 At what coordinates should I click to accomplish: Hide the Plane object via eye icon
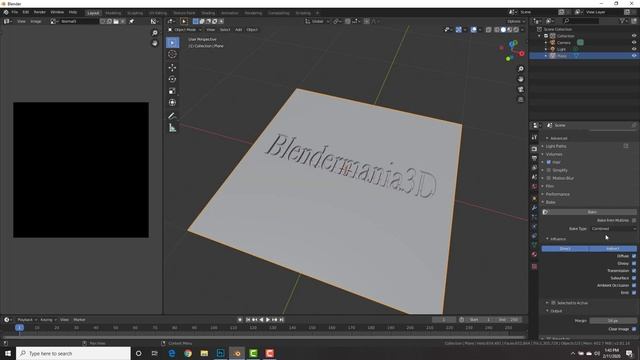[634, 56]
